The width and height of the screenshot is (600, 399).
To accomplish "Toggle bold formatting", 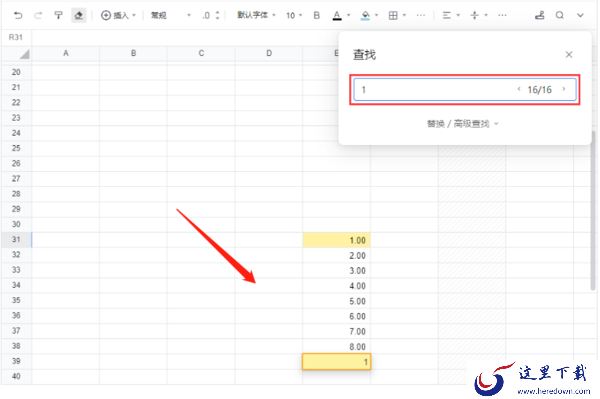I will click(316, 15).
